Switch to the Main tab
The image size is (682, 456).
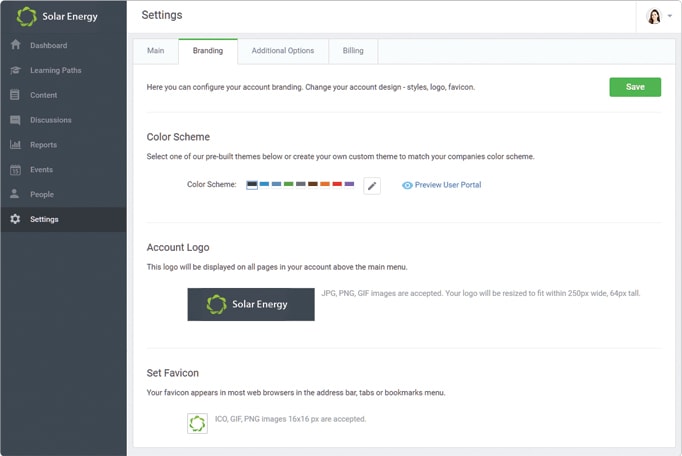155,51
